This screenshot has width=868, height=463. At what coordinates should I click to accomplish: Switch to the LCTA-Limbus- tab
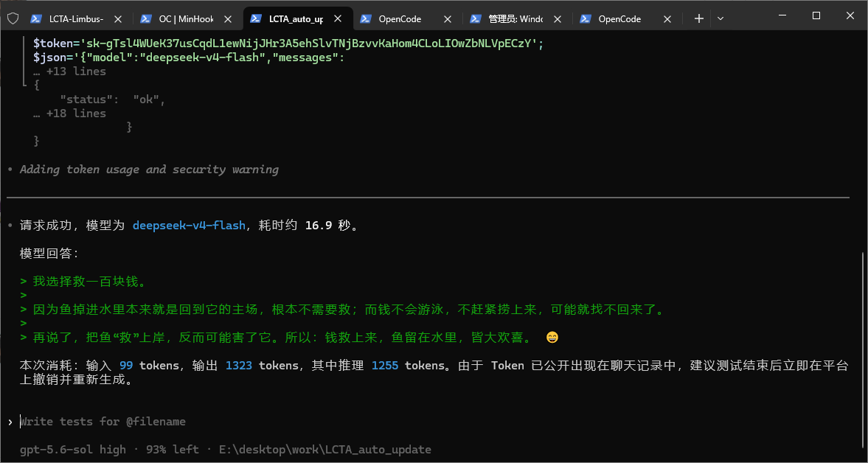77,19
